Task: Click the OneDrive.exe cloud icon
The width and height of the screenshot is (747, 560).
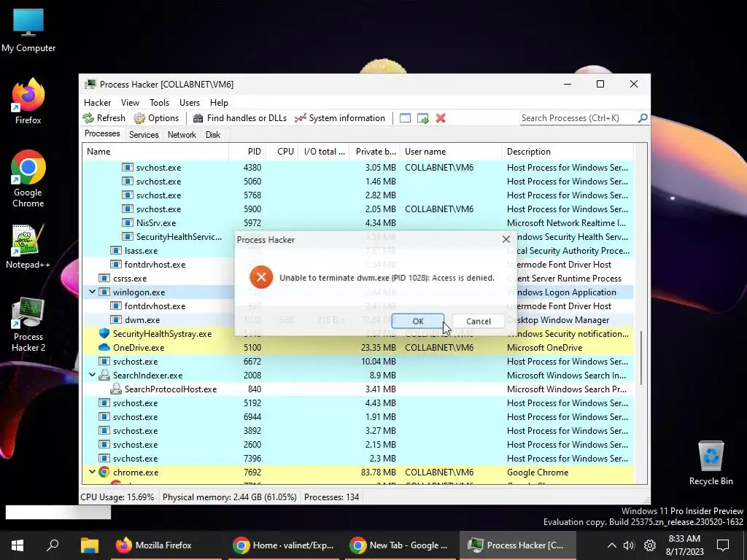Action: pyautogui.click(x=104, y=348)
